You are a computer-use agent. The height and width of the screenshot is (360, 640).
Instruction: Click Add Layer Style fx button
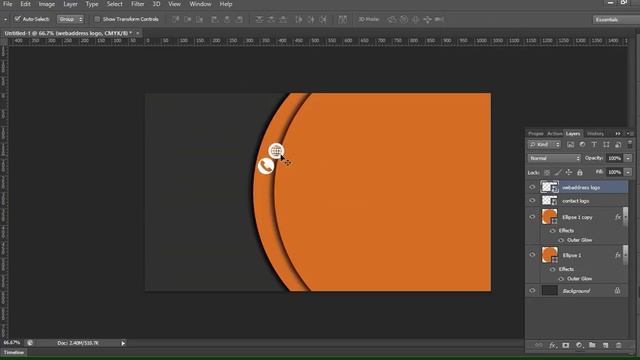pos(553,345)
